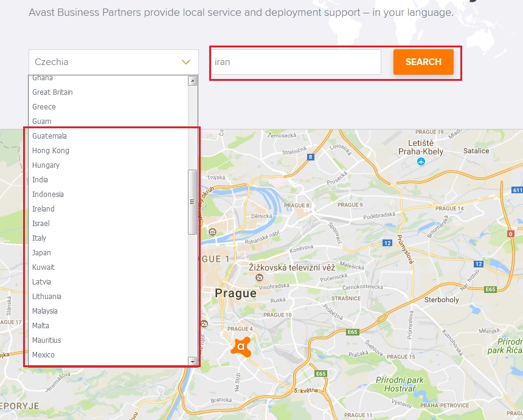Image resolution: width=523 pixels, height=420 pixels.
Task: Click the museum icon near Rohanské nábř.
Action: tap(212, 232)
